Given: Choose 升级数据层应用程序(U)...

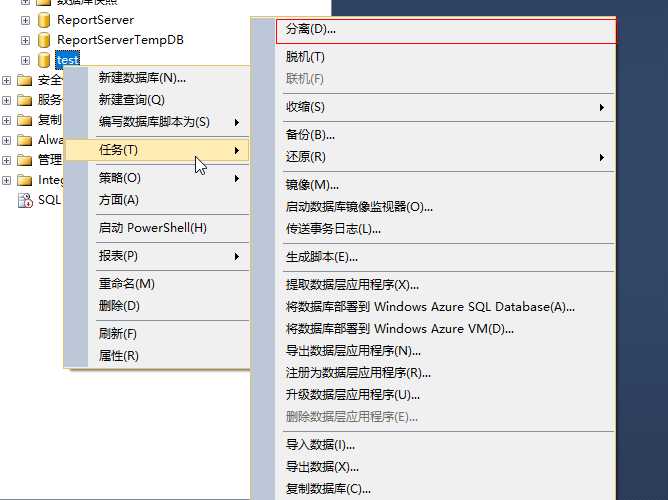Looking at the screenshot, I should (434, 395).
